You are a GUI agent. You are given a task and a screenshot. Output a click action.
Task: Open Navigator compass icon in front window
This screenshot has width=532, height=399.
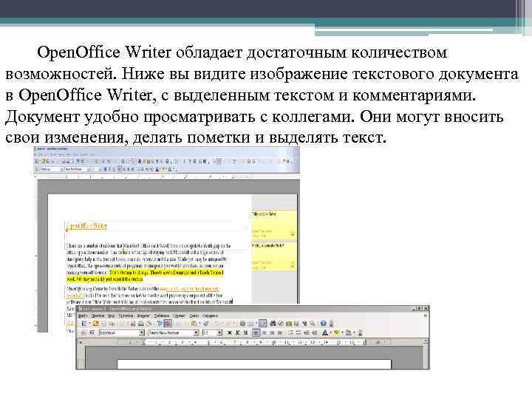(x=281, y=324)
